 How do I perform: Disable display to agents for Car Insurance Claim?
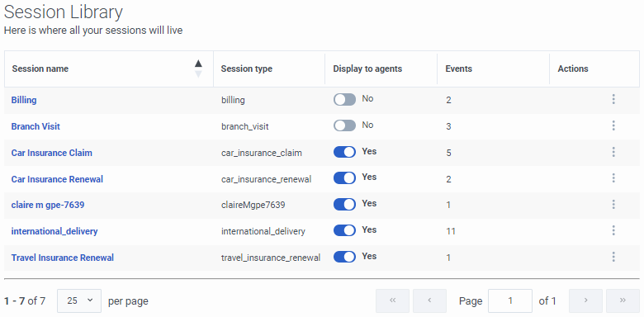coord(344,152)
